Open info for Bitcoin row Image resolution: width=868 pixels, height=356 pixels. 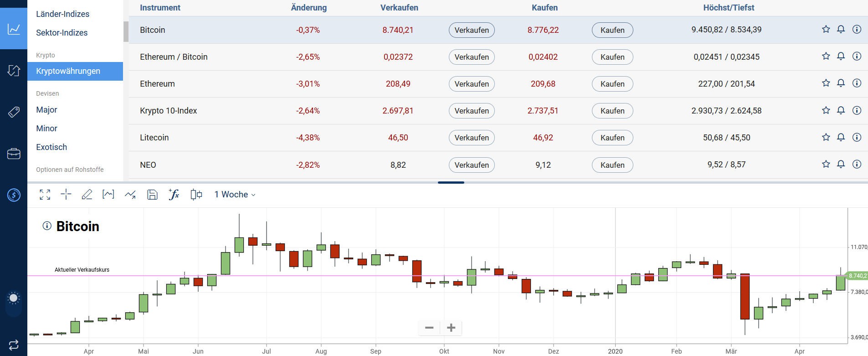click(857, 29)
